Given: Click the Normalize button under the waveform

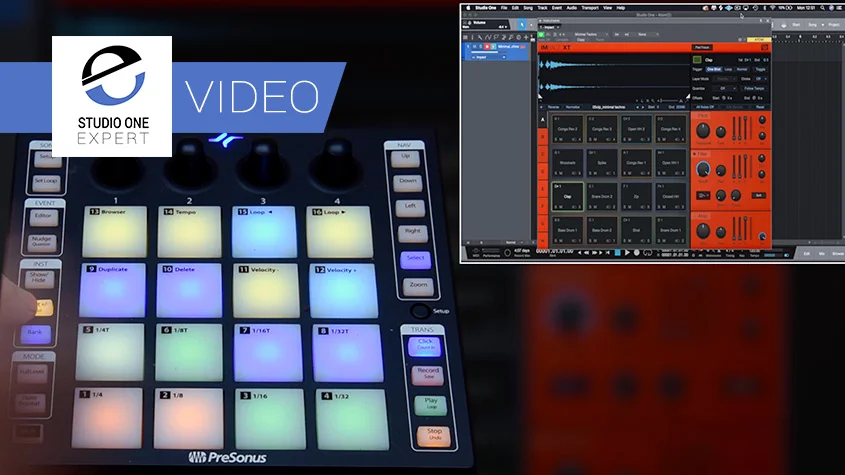Looking at the screenshot, I should coord(572,107).
